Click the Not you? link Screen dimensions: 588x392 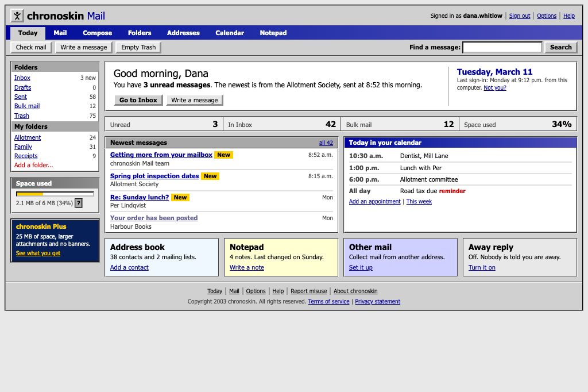click(494, 88)
